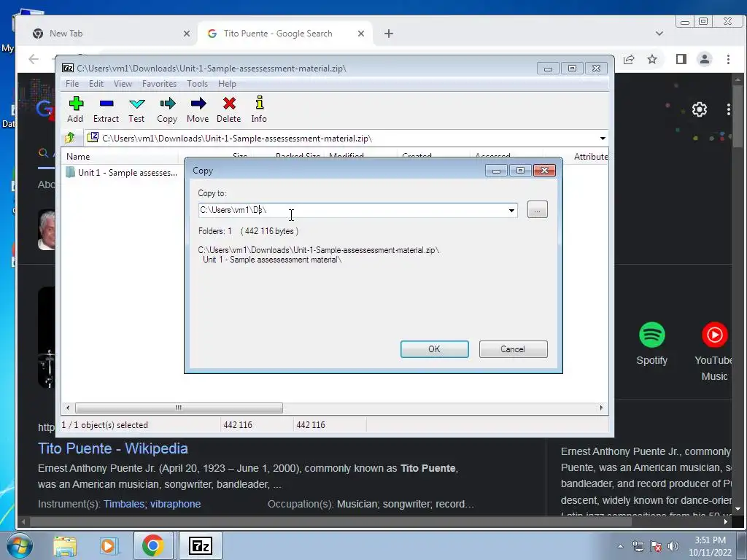
Task: Open Google search settings gear
Action: pos(700,109)
